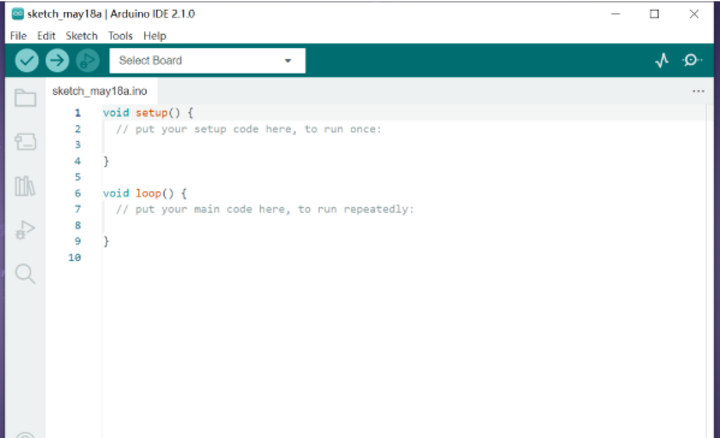Open the editor tab three-dots menu
Screen dimensions: 720x438
(698, 91)
